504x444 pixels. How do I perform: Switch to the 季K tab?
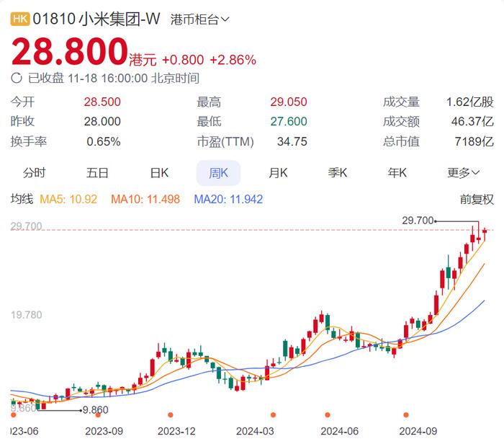click(338, 173)
